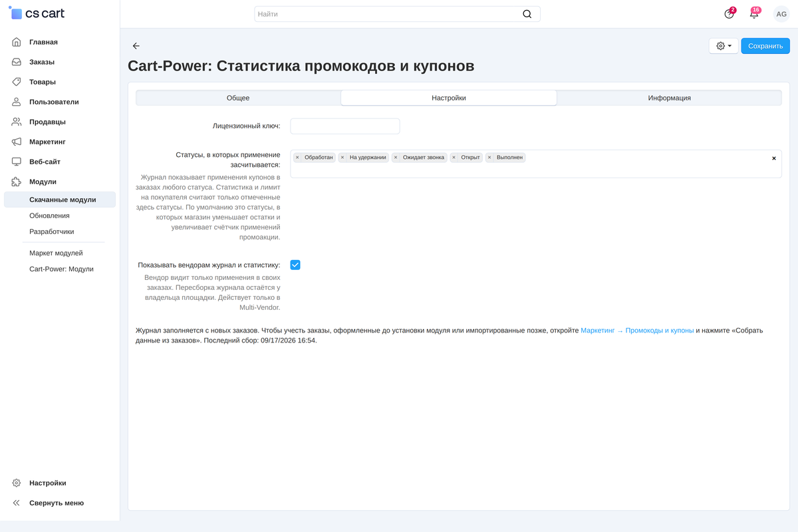Click the Последний сбор date text
This screenshot has height=532, width=798.
(260, 340)
